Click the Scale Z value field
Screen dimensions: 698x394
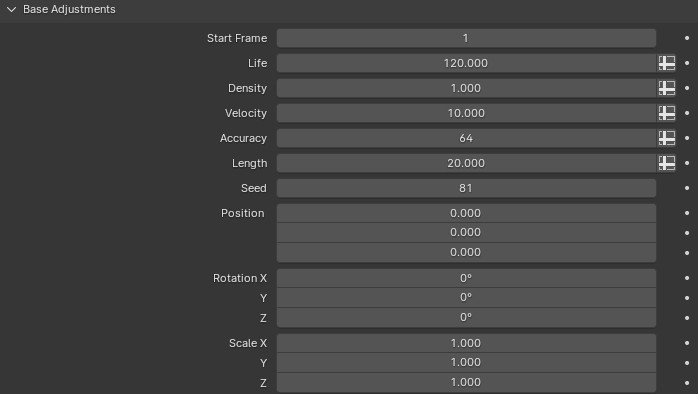pos(466,382)
